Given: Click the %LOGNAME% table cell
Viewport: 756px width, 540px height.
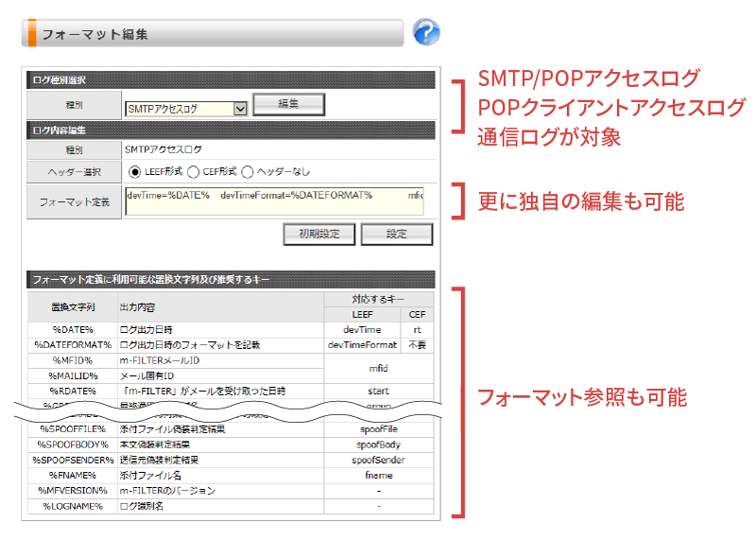Looking at the screenshot, I should pyautogui.click(x=72, y=507).
